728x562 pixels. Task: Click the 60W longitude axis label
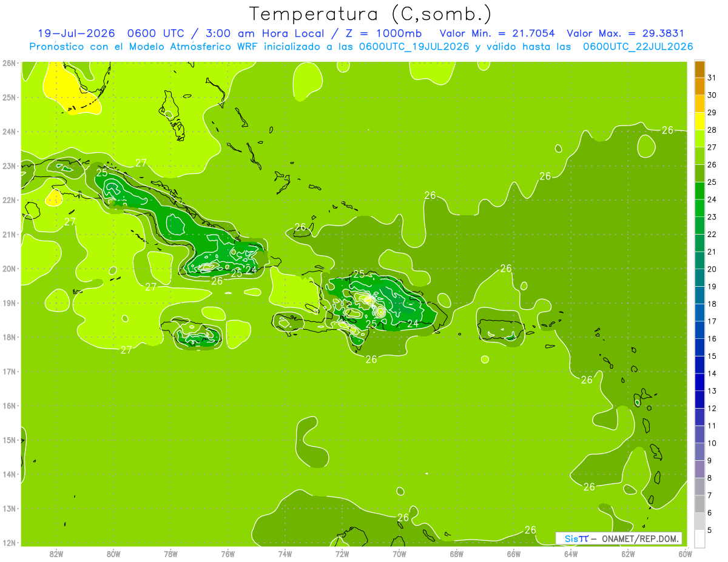pos(685,554)
